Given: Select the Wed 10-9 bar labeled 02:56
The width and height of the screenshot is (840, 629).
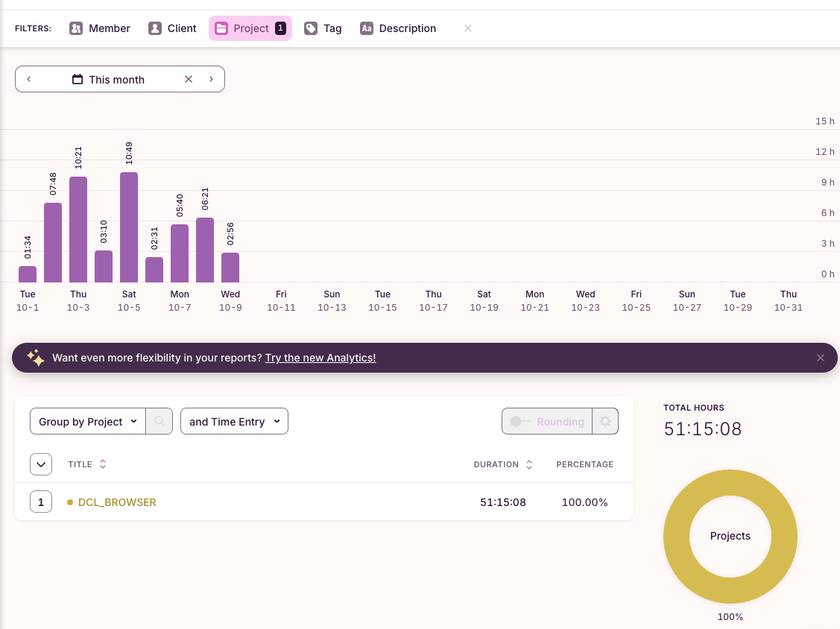Looking at the screenshot, I should pos(230,268).
